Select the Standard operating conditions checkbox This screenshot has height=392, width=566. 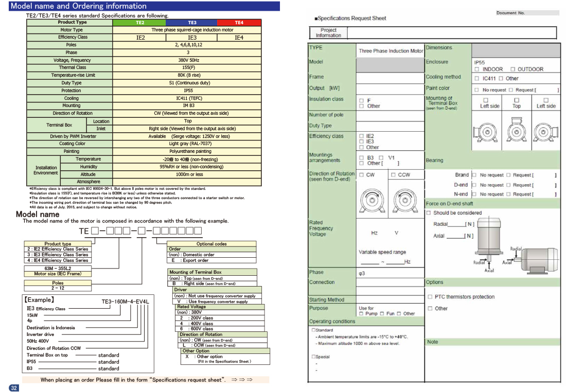(313, 330)
